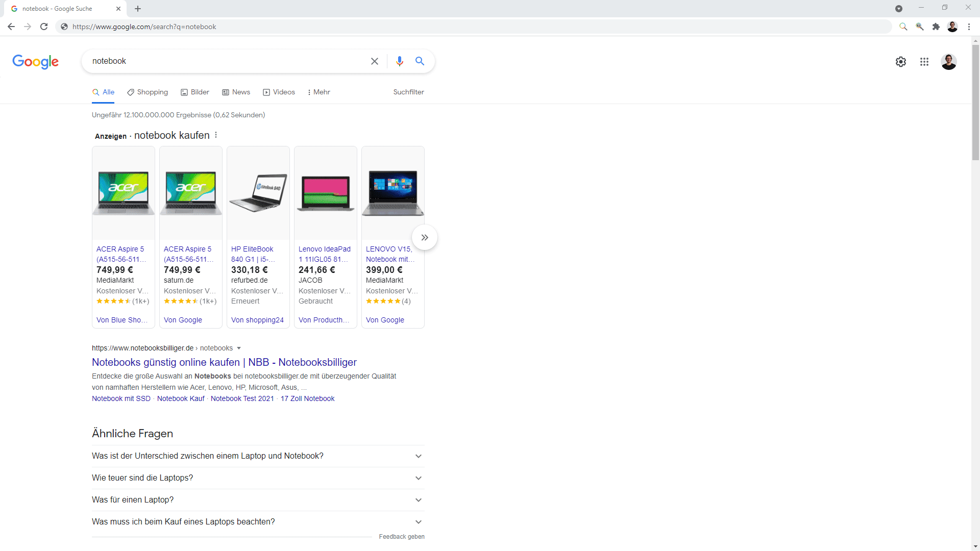Switch to the Bilder tab
Viewport: 980px width, 551px height.
pos(195,92)
